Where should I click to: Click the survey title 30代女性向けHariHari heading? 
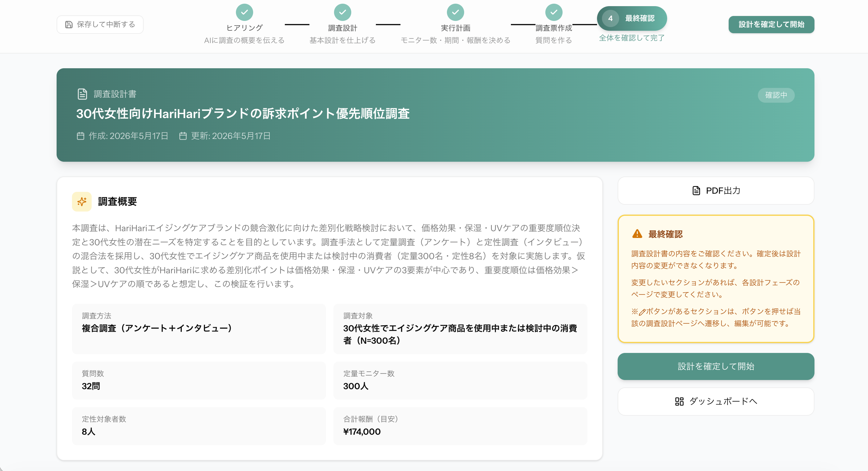pyautogui.click(x=243, y=113)
